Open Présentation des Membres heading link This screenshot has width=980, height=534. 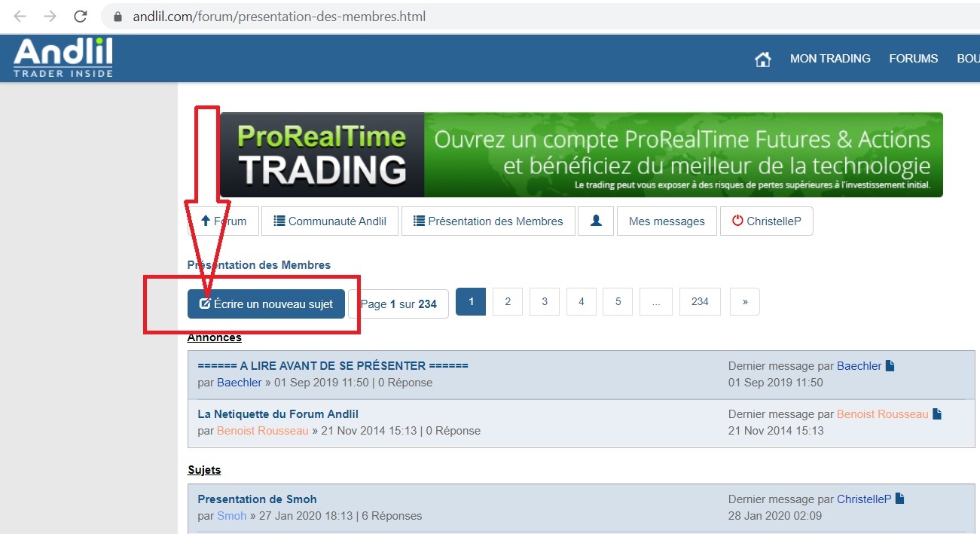tap(259, 265)
